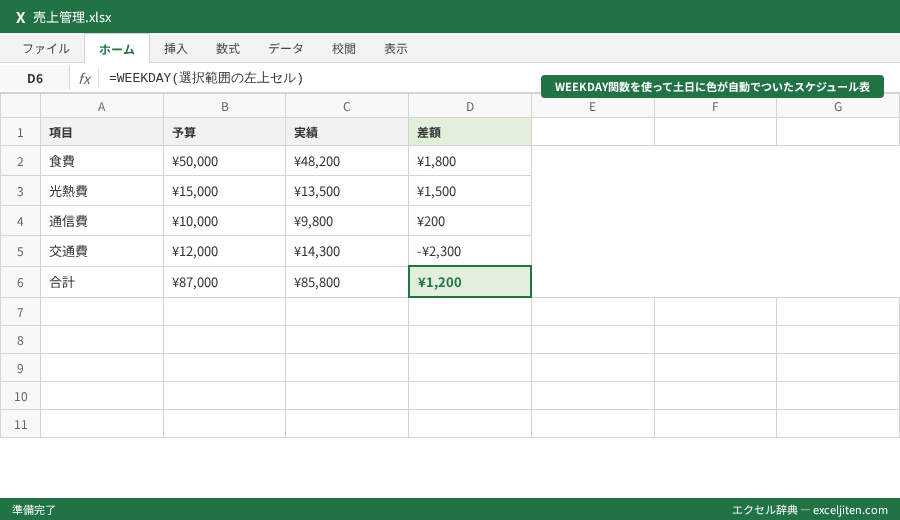Image resolution: width=900 pixels, height=520 pixels.
Task: Select the ¥200 difference cell
Action: [x=470, y=220]
